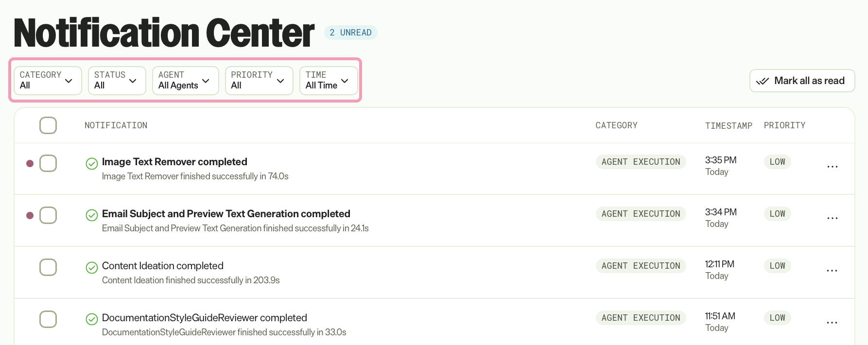
Task: Expand the Category filter dropdown
Action: point(48,81)
